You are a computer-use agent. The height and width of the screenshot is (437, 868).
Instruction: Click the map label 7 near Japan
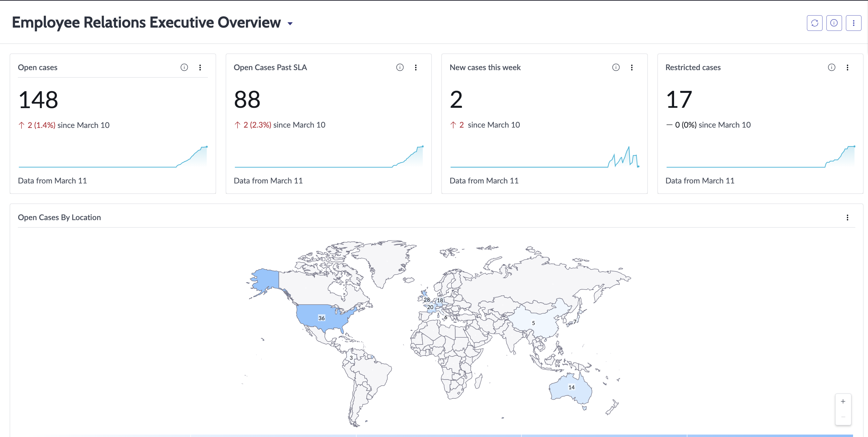575,321
